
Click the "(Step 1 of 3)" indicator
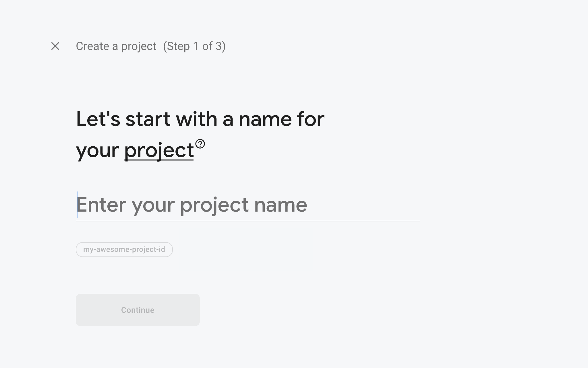(x=194, y=46)
